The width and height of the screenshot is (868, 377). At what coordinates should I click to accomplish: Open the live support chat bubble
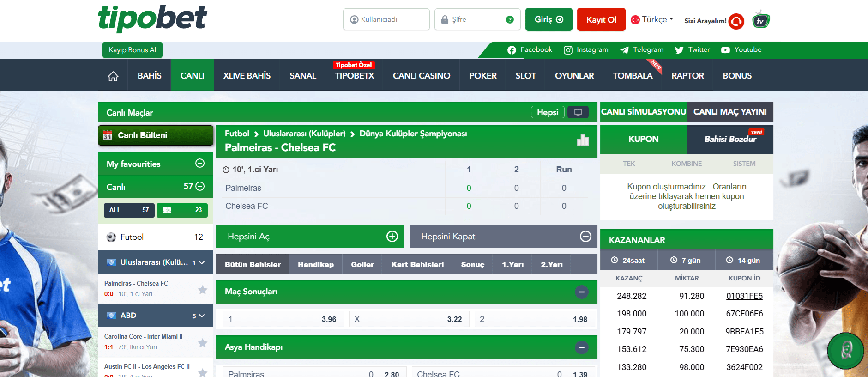(x=845, y=351)
